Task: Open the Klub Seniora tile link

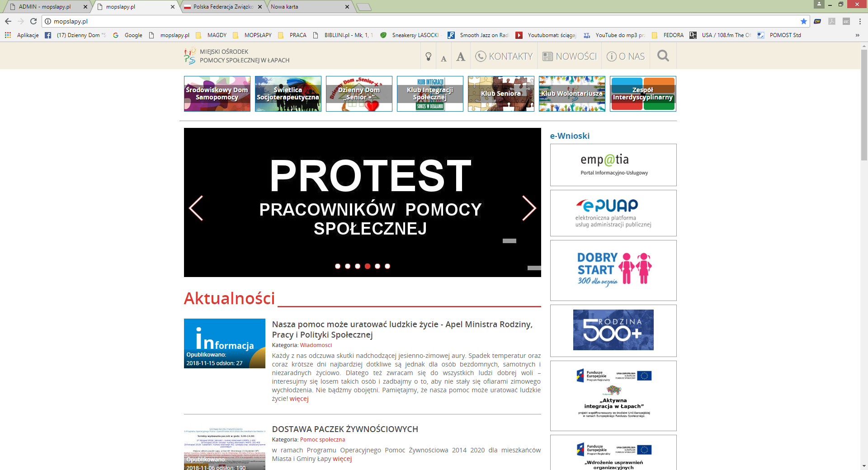Action: (x=501, y=94)
